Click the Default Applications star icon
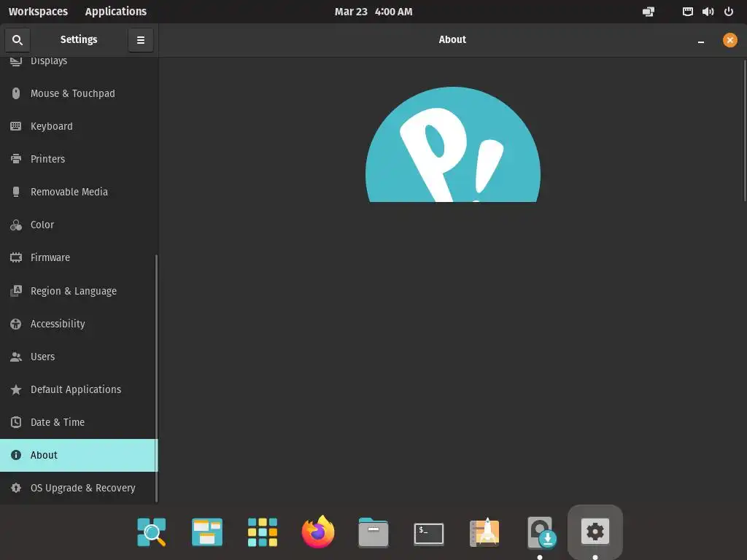 (16, 389)
